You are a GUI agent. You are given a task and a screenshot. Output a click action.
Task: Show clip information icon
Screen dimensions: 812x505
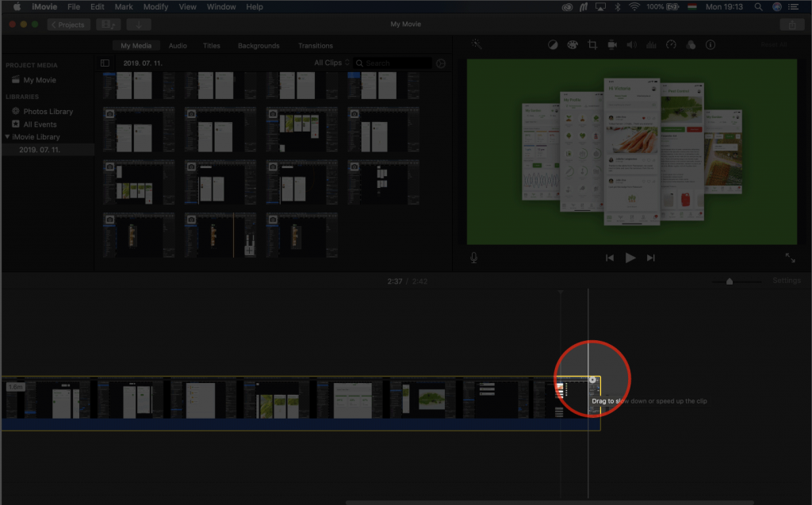click(710, 44)
